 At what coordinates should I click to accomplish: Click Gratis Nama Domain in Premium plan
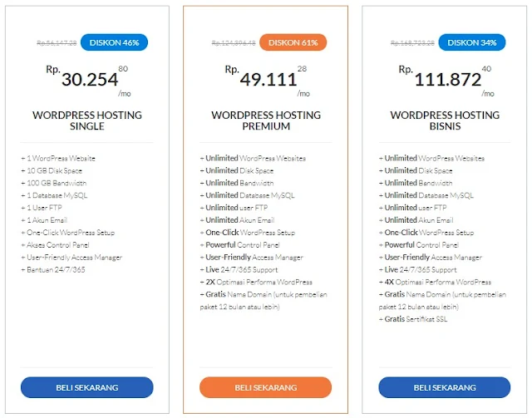click(264, 300)
